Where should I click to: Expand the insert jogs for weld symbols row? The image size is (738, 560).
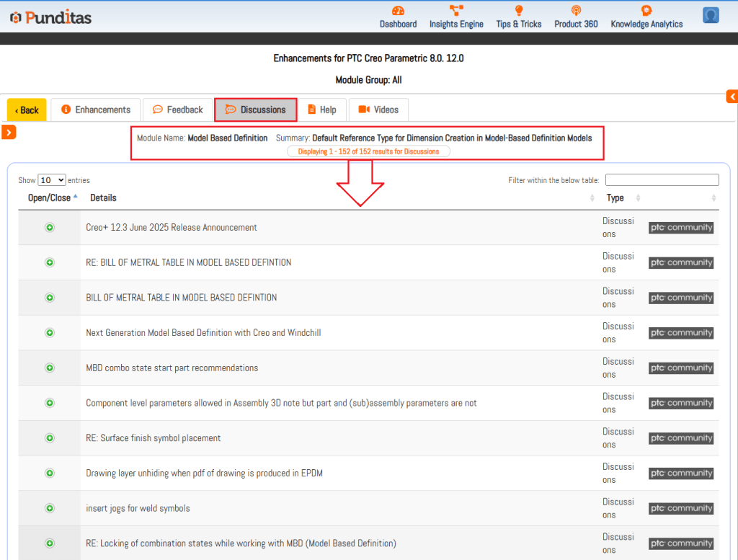click(x=50, y=509)
